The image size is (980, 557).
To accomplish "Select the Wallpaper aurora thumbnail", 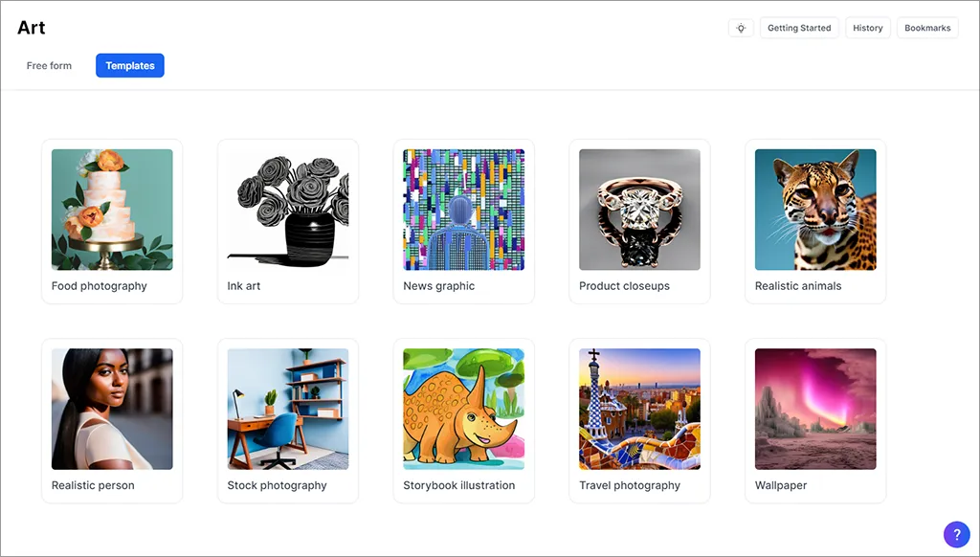I will coord(815,409).
